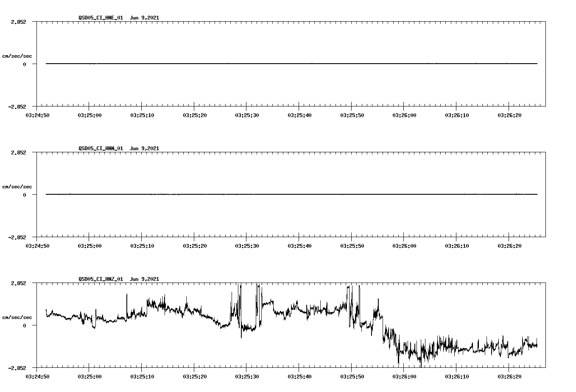This screenshot has width=576, height=392.
Task: Click the 03:26:00 label on HNE axis
Action: (404, 115)
